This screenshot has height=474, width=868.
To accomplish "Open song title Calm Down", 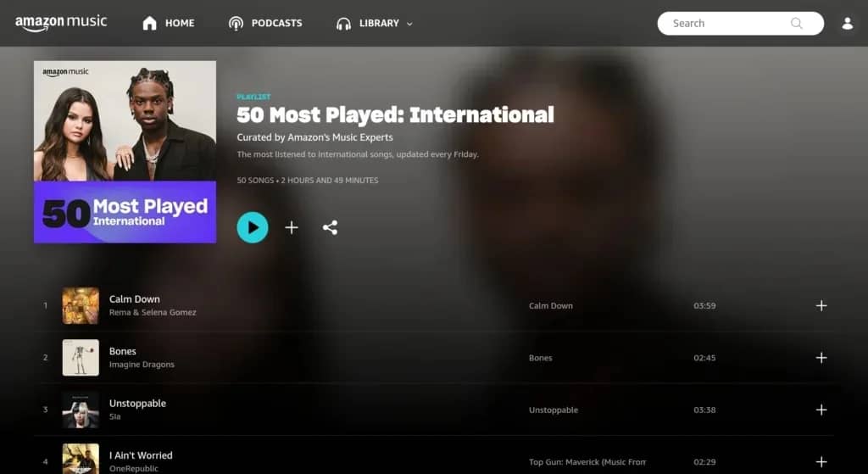I will tap(135, 299).
